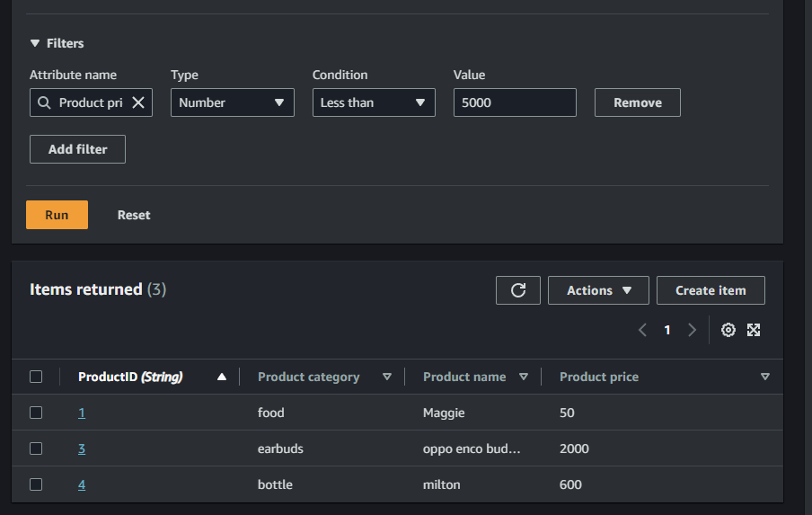Open item link with ProductID 3
This screenshot has width=812, height=515.
[82, 448]
